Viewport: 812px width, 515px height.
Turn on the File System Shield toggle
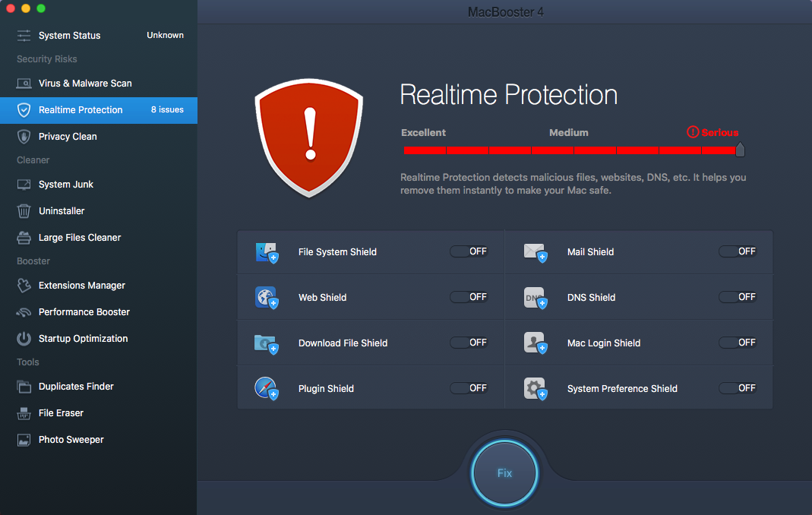469,251
